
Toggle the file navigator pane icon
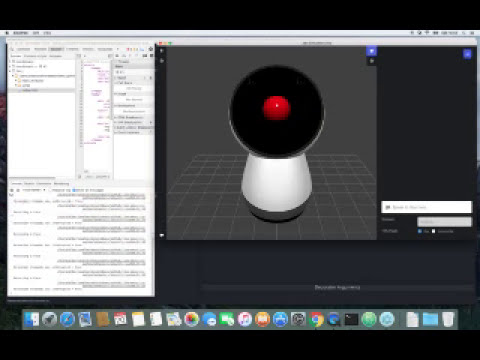click(x=79, y=56)
